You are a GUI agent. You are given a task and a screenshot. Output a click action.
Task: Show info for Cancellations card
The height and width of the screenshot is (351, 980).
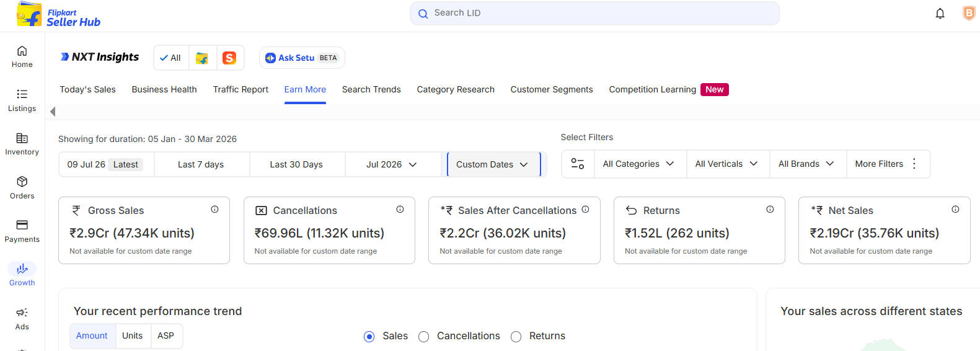(400, 210)
